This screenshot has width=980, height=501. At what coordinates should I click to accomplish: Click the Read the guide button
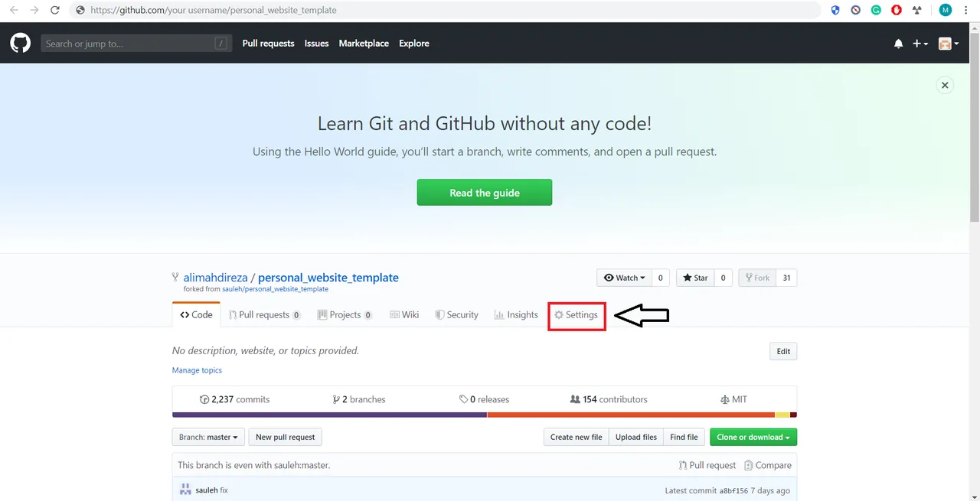(485, 193)
